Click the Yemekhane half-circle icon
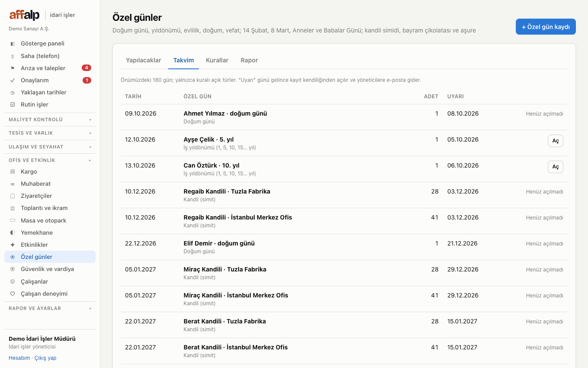 click(x=13, y=232)
